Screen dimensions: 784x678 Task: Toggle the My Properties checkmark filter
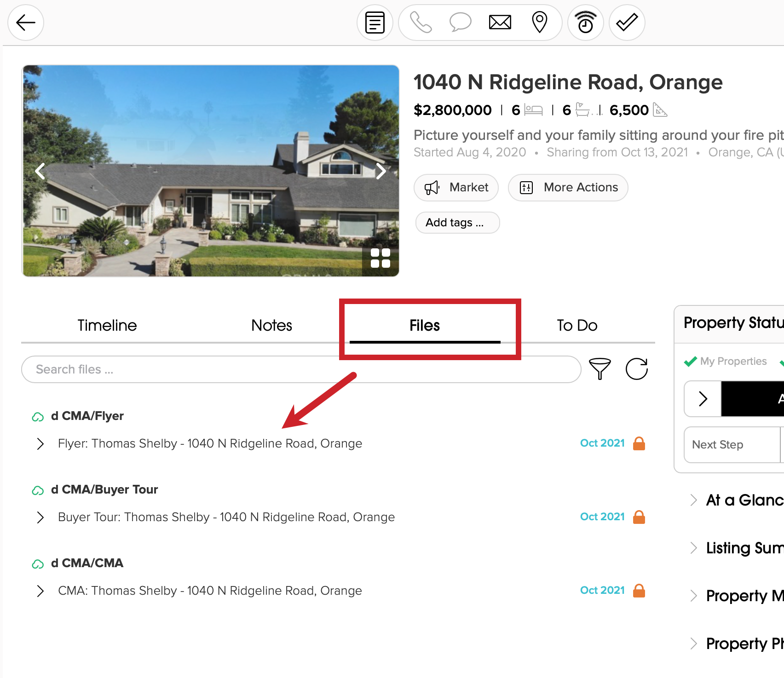coord(690,362)
